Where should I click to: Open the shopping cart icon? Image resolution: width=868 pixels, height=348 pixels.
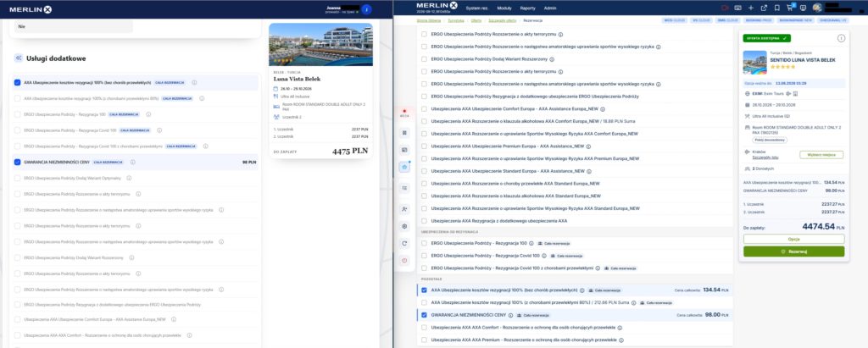pyautogui.click(x=791, y=7)
